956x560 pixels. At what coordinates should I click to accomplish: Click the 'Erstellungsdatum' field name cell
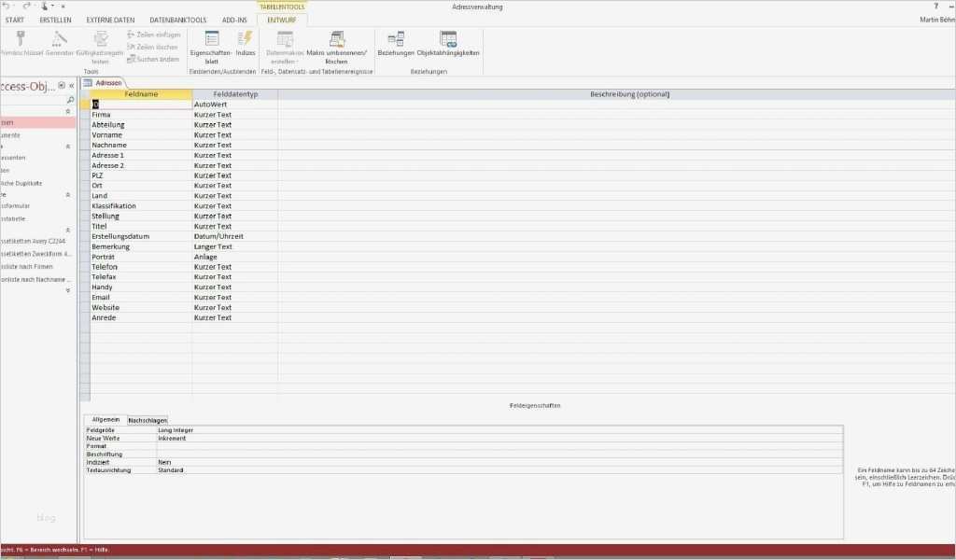point(142,236)
